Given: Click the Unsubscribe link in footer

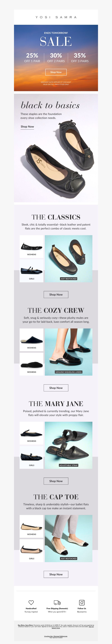Looking at the screenshot, I should coord(48,636).
